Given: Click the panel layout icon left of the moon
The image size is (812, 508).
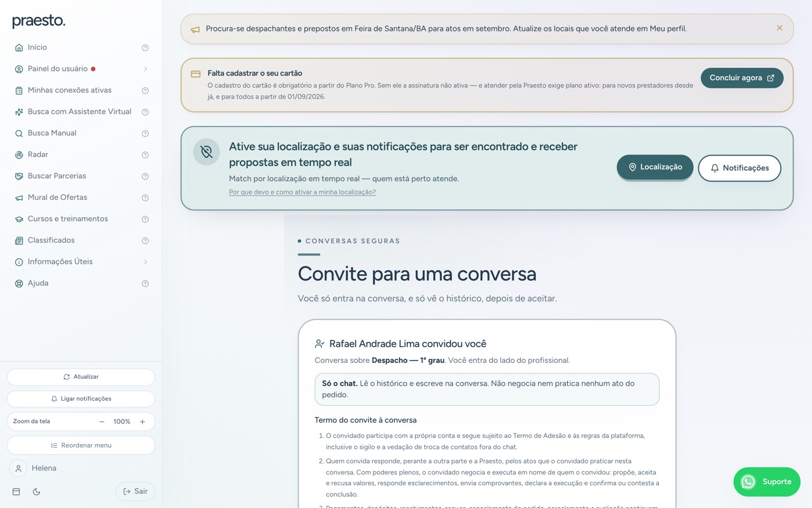Looking at the screenshot, I should click(16, 492).
